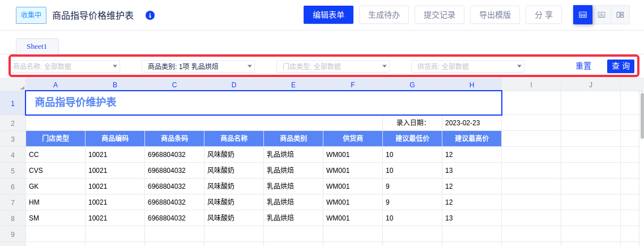Click the info icon beside the title
This screenshot has height=246, width=644.
tap(150, 15)
